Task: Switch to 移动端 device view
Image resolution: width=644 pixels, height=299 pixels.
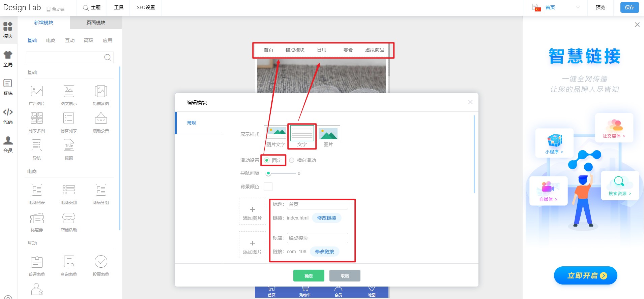Action: point(56,9)
